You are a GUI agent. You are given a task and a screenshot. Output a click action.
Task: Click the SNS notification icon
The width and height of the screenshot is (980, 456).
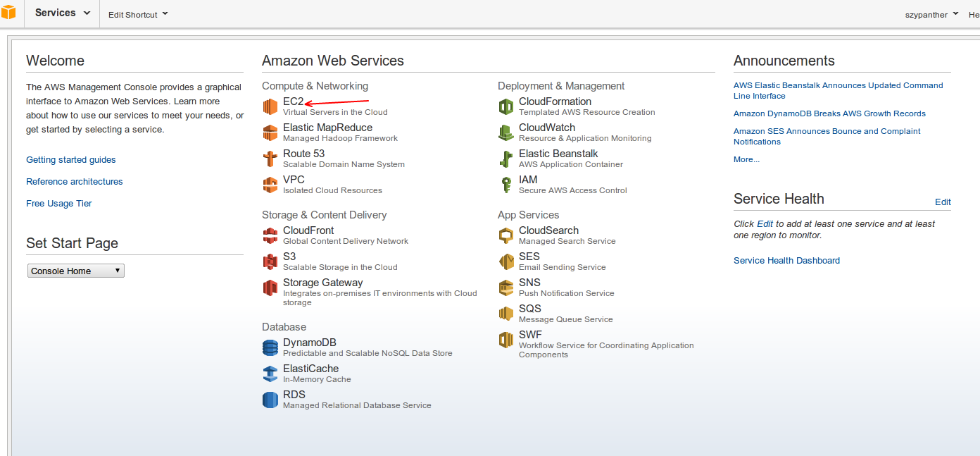click(506, 288)
